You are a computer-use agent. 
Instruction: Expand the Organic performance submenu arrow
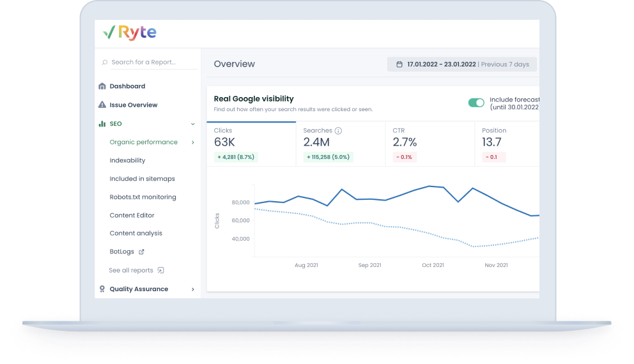(x=193, y=142)
